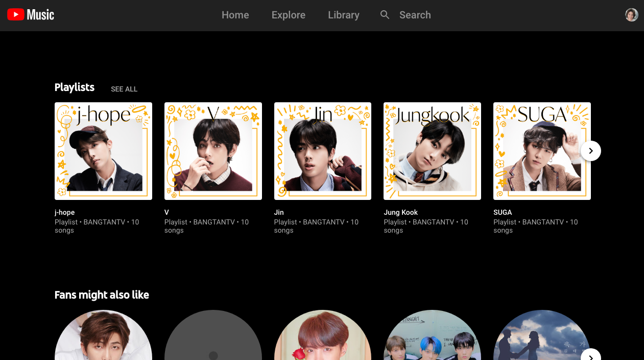Open the Jungkook playlist cover art

tap(432, 151)
